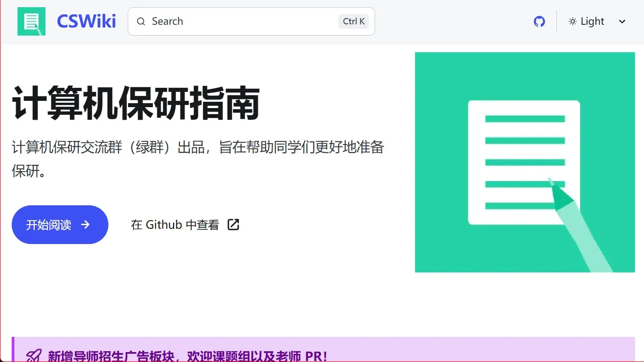644x362 pixels.
Task: Click the external link icon after 中查看
Action: pos(233,225)
